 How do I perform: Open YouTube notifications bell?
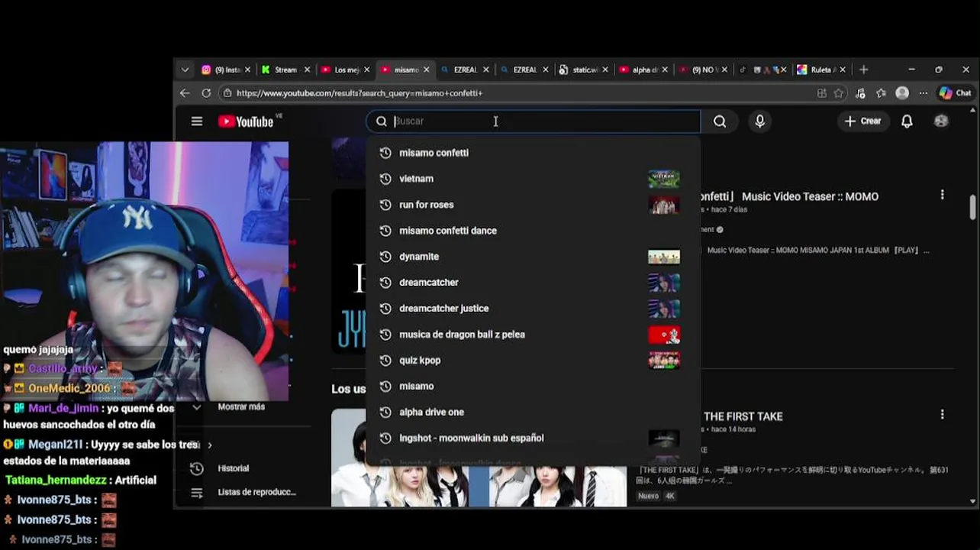point(907,121)
